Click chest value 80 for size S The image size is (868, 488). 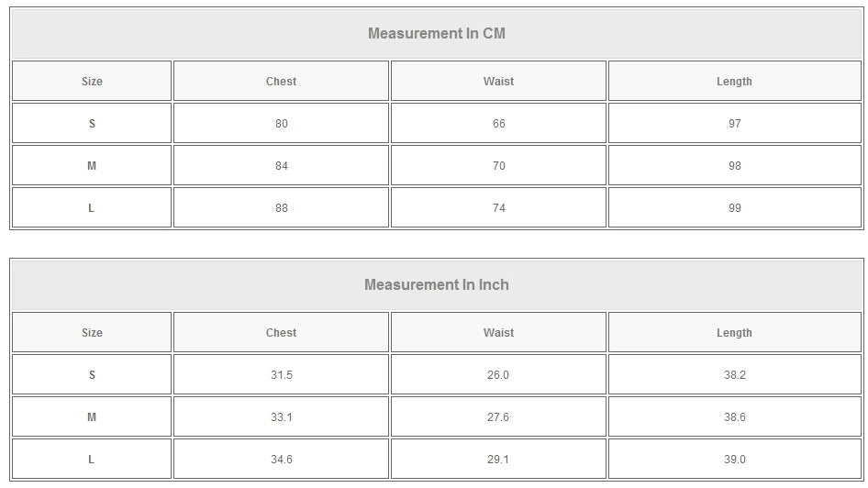click(281, 124)
